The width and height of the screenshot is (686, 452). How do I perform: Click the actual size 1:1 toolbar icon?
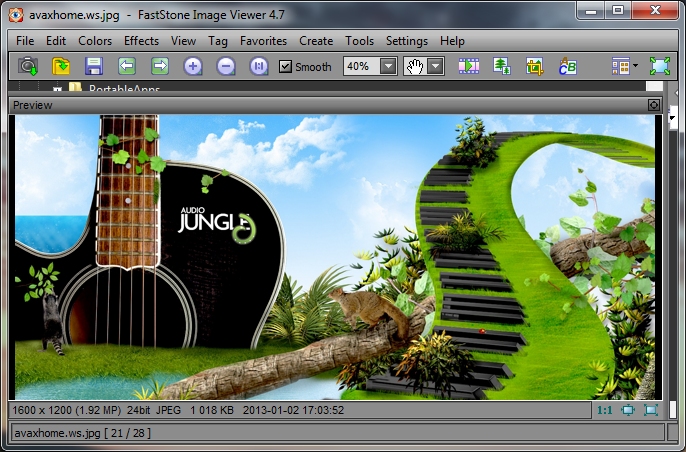tap(259, 67)
